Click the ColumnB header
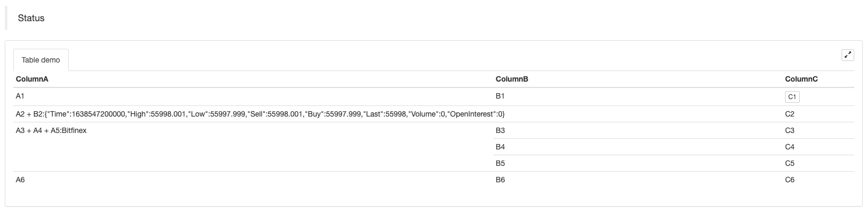 click(x=512, y=79)
